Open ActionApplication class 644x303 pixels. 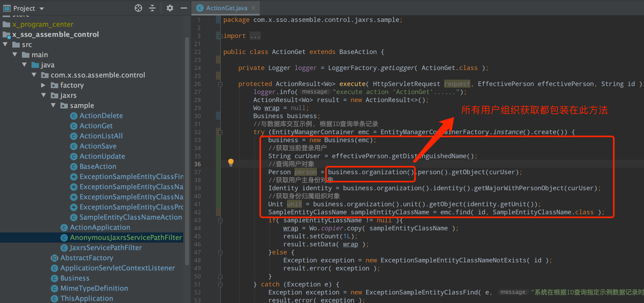100,227
